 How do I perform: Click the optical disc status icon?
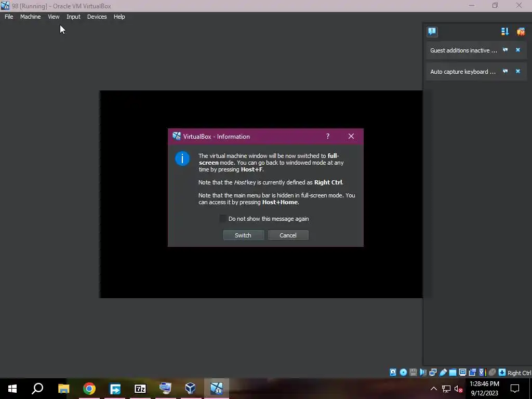click(403, 372)
